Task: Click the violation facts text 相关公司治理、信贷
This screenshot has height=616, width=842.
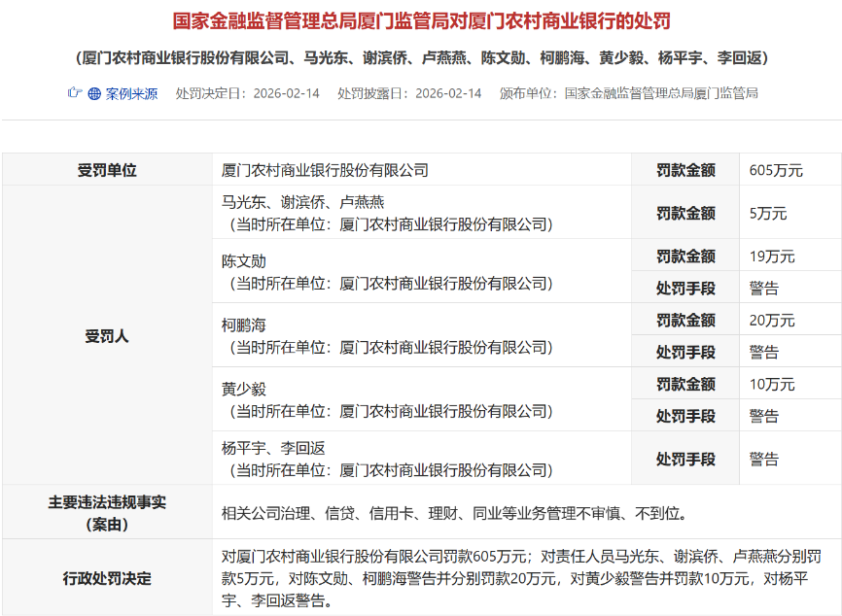Action: pos(455,514)
